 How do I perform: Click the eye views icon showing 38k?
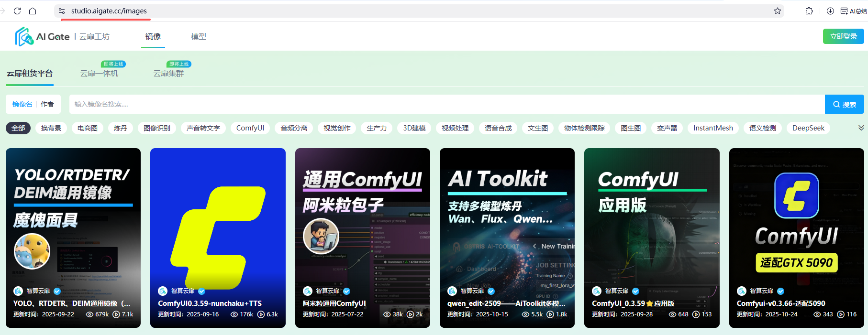click(387, 314)
